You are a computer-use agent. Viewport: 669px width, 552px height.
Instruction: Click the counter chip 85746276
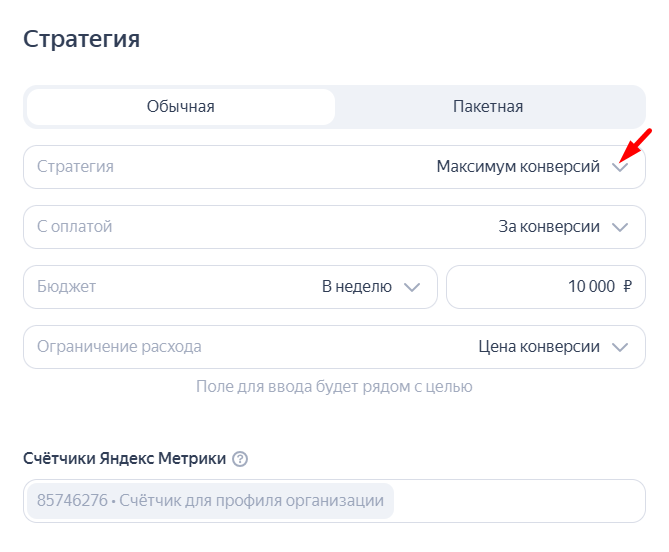(210, 500)
